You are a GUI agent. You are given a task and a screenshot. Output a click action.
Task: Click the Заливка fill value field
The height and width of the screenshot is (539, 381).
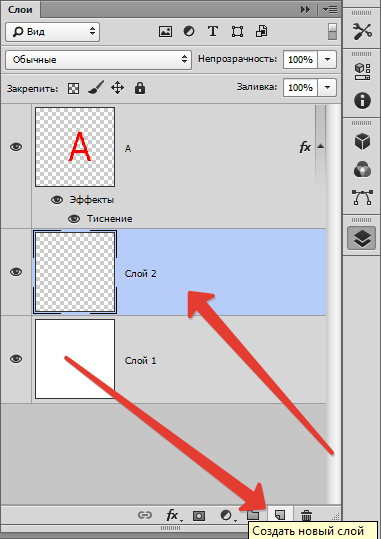pyautogui.click(x=300, y=88)
